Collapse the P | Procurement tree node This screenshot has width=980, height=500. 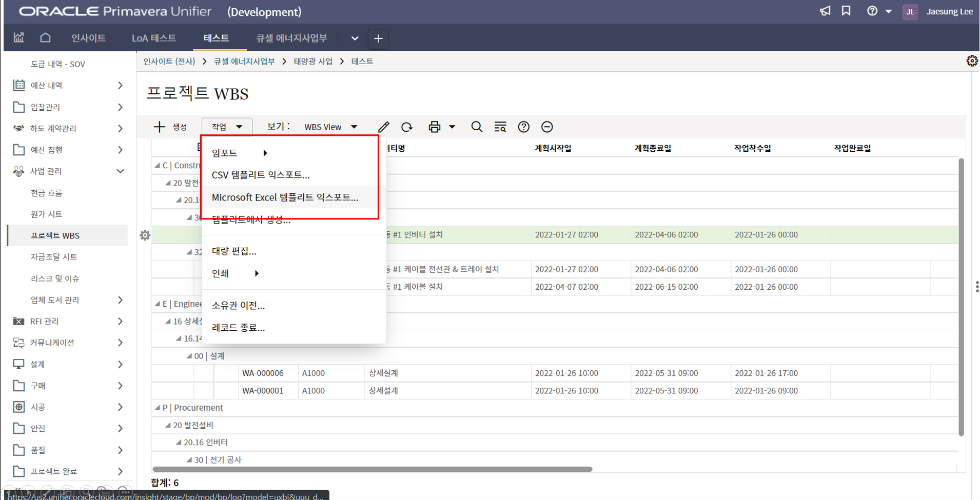tap(158, 408)
